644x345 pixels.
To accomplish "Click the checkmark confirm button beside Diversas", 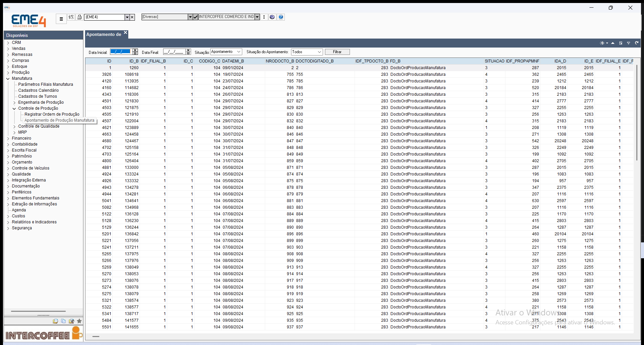I will click(x=195, y=17).
